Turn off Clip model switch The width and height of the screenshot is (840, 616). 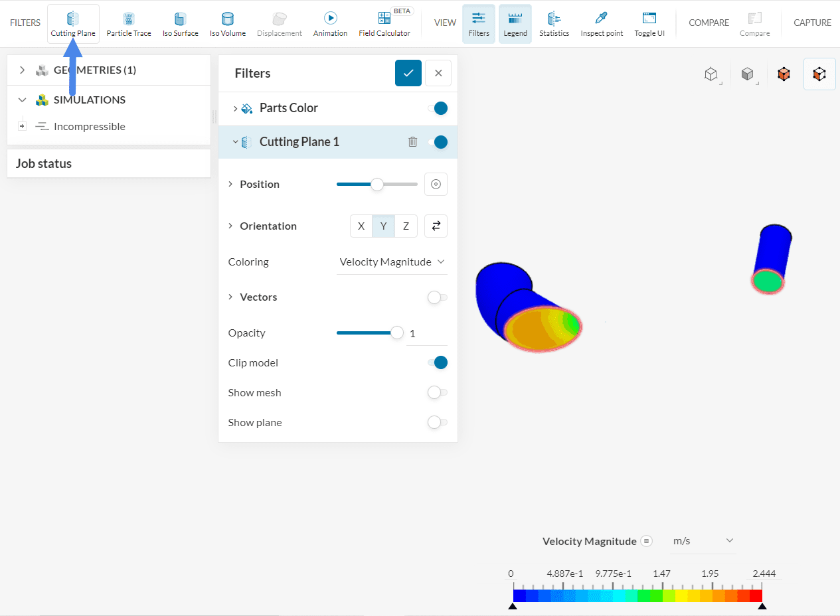[x=437, y=363]
